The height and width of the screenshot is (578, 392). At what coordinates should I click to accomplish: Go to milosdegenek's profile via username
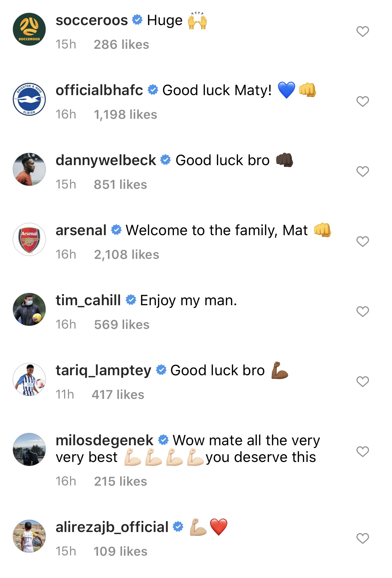coord(104,440)
